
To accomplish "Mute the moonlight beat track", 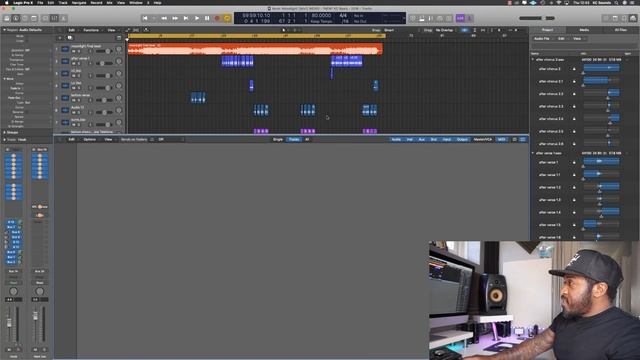I will (x=74, y=51).
